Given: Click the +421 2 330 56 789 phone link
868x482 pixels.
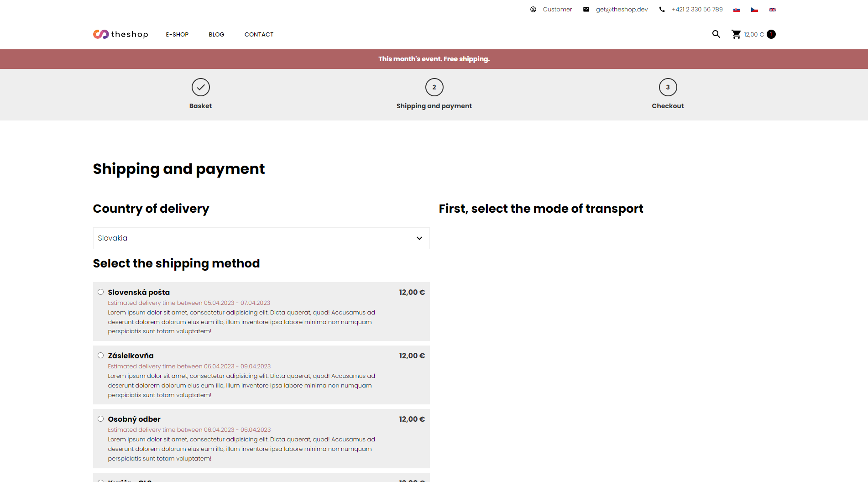Looking at the screenshot, I should [697, 10].
